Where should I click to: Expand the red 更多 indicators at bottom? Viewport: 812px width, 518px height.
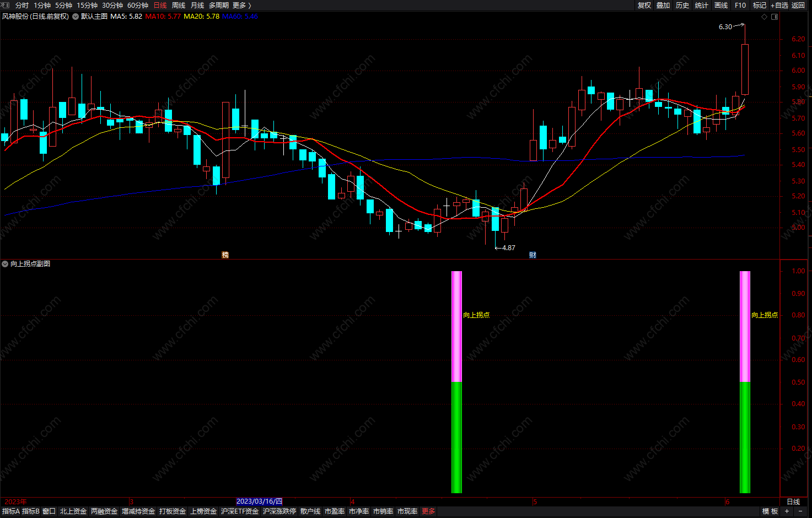pyautogui.click(x=428, y=511)
